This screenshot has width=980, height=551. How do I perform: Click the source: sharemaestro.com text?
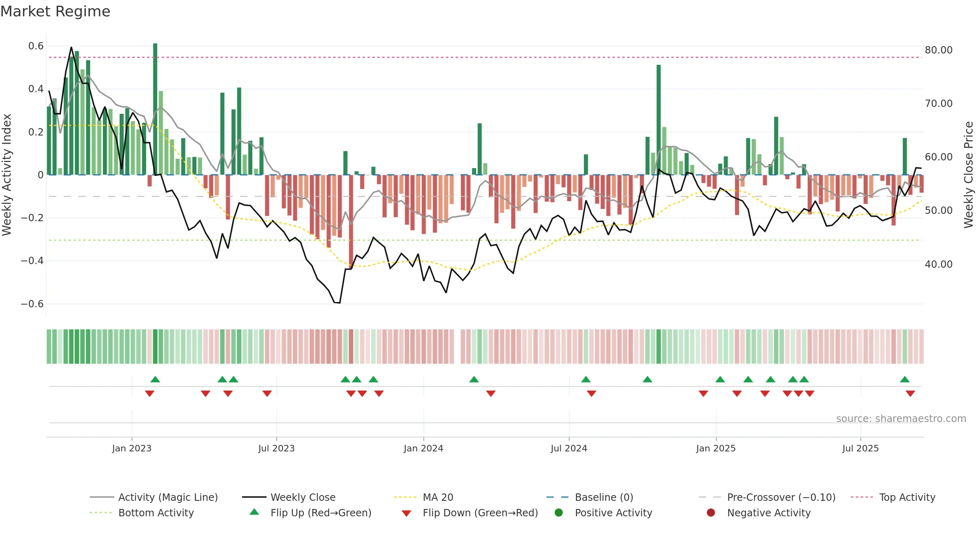point(901,418)
